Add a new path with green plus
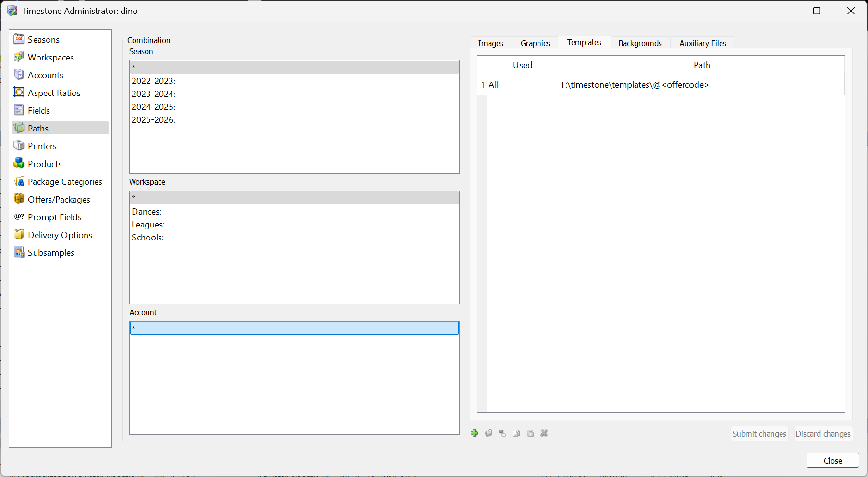Image resolution: width=868 pixels, height=477 pixels. coord(475,433)
